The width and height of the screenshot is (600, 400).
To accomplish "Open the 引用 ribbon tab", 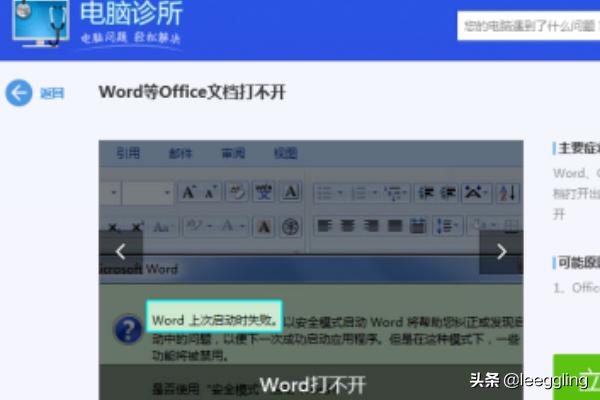I will coord(128,154).
